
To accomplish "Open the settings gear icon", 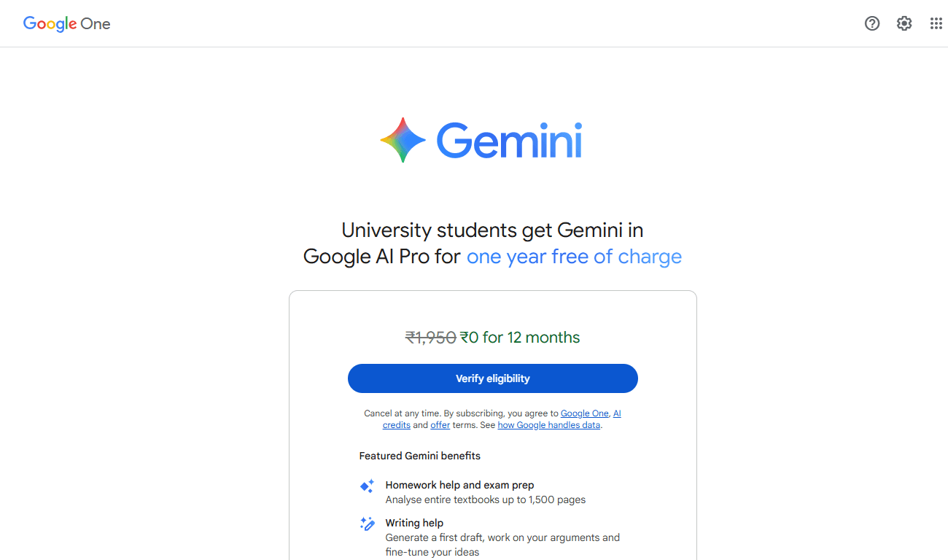I will pos(904,23).
